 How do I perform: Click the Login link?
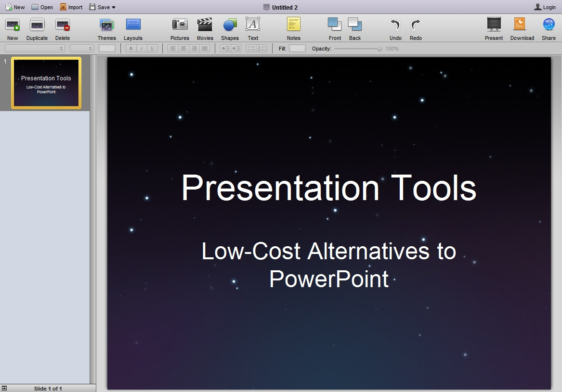coord(545,7)
